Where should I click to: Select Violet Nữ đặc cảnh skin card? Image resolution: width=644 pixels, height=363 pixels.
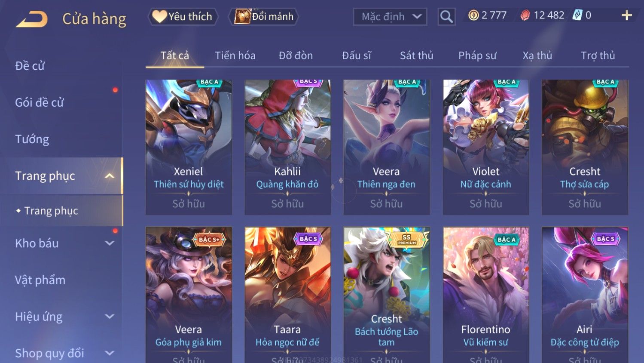(486, 147)
